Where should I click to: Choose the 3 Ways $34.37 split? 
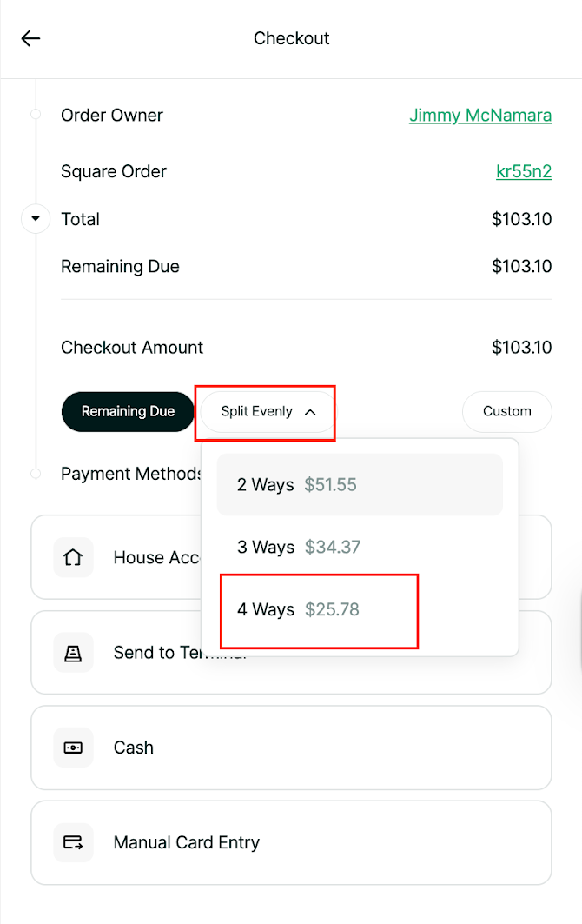click(298, 548)
